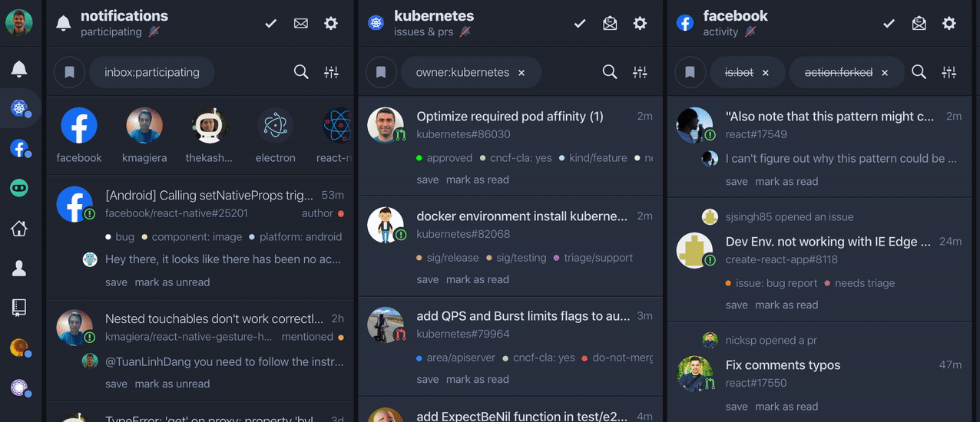Open add QPS and Burst limits PR
This screenshot has height=422, width=980.
tap(523, 316)
